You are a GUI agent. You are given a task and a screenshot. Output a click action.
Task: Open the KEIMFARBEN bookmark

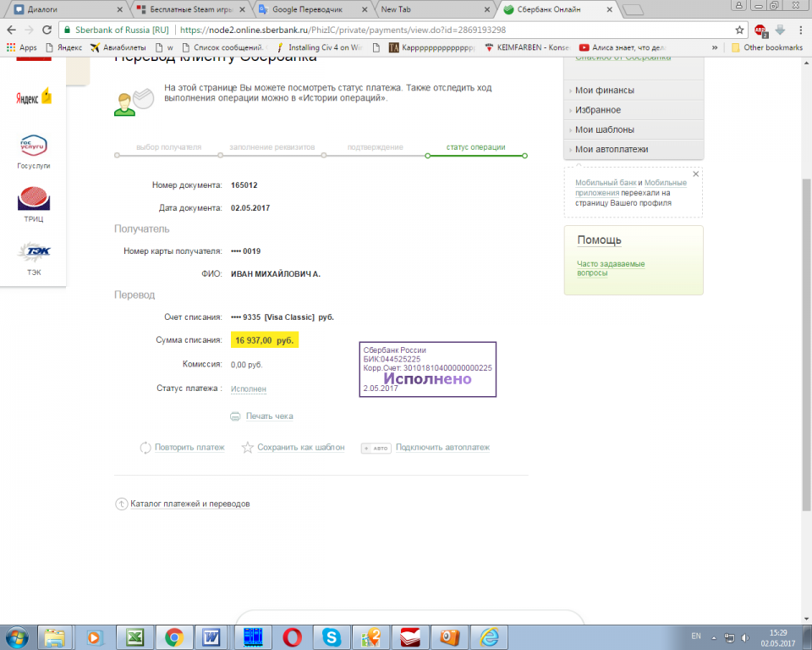(527, 47)
